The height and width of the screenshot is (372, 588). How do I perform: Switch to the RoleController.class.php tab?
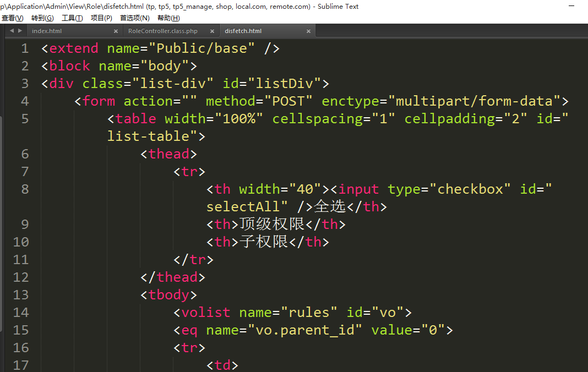162,31
